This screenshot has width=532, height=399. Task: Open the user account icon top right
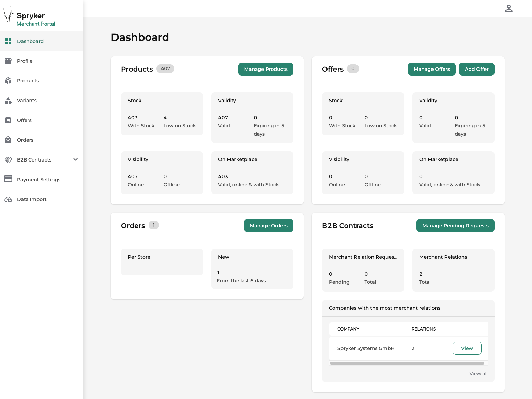509,9
